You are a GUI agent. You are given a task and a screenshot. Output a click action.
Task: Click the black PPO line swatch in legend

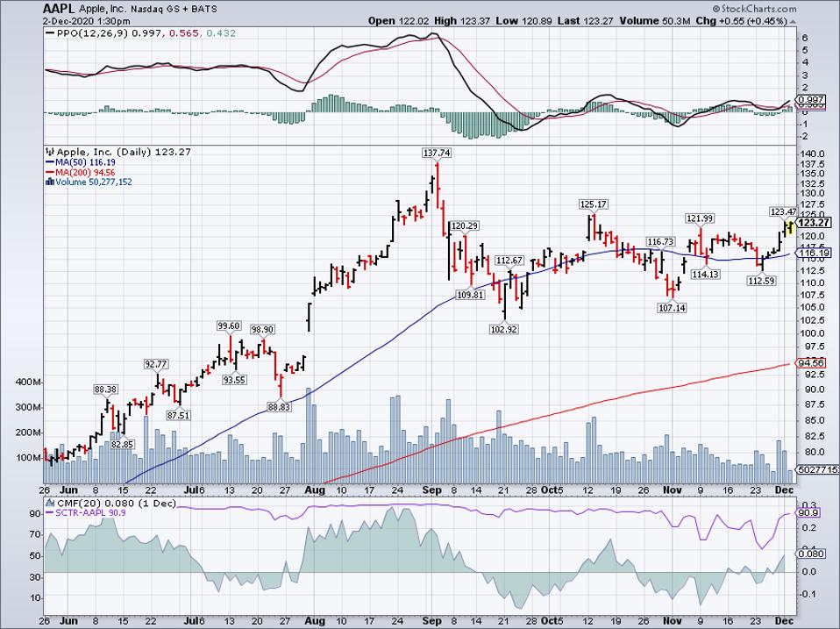(x=50, y=33)
